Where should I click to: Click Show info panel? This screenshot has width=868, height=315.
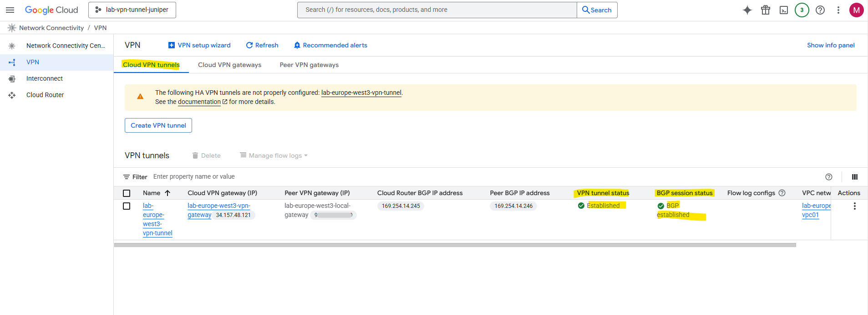831,45
